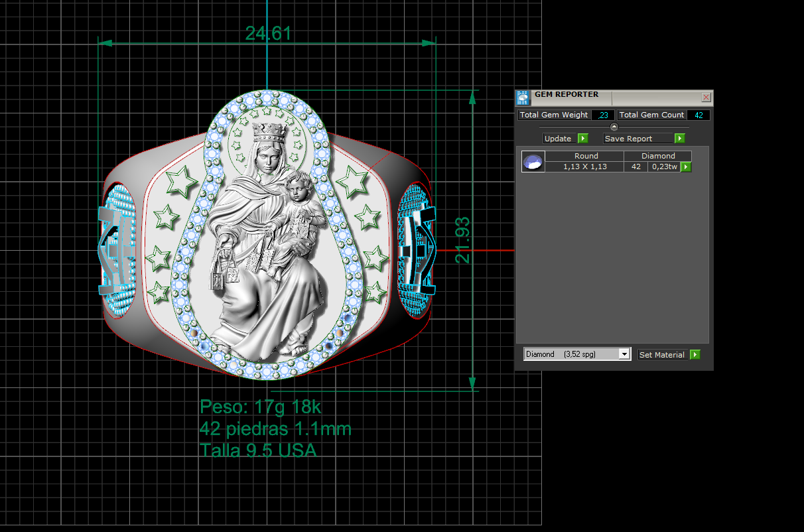Click the Diamond column header cell

658,156
